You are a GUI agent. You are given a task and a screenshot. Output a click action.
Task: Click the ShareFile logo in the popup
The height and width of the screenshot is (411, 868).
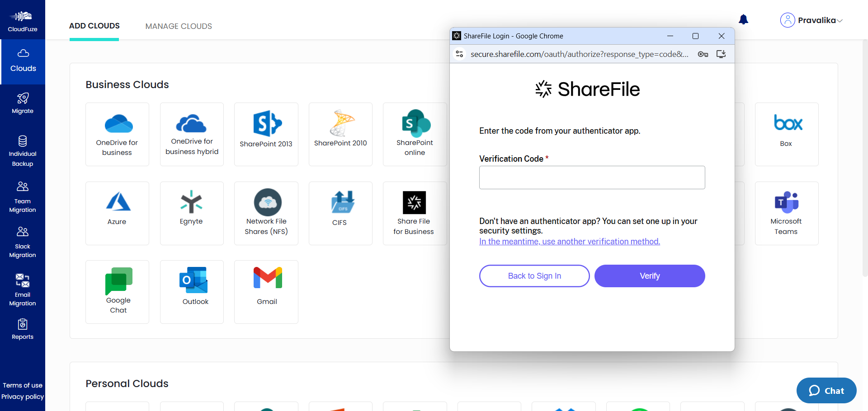click(x=587, y=89)
